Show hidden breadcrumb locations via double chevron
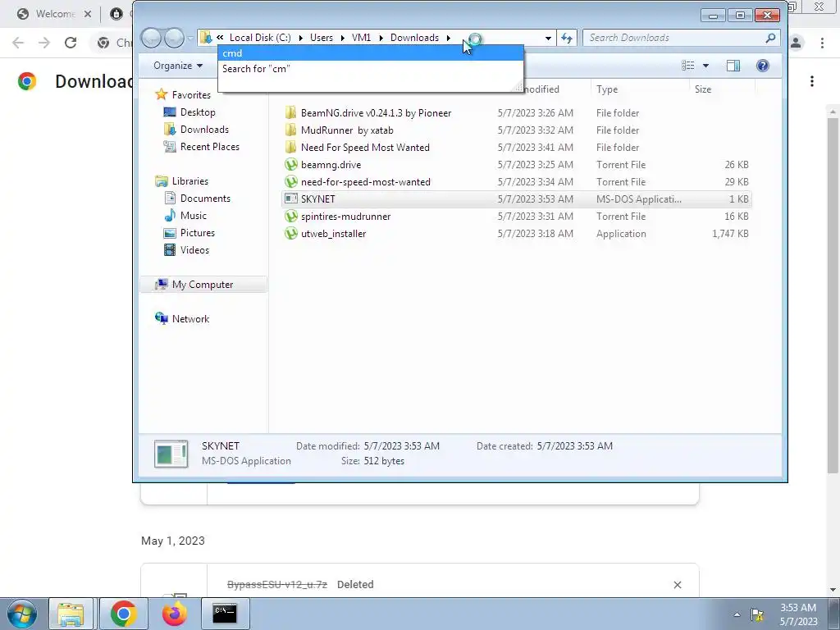This screenshot has height=630, width=840. 220,38
